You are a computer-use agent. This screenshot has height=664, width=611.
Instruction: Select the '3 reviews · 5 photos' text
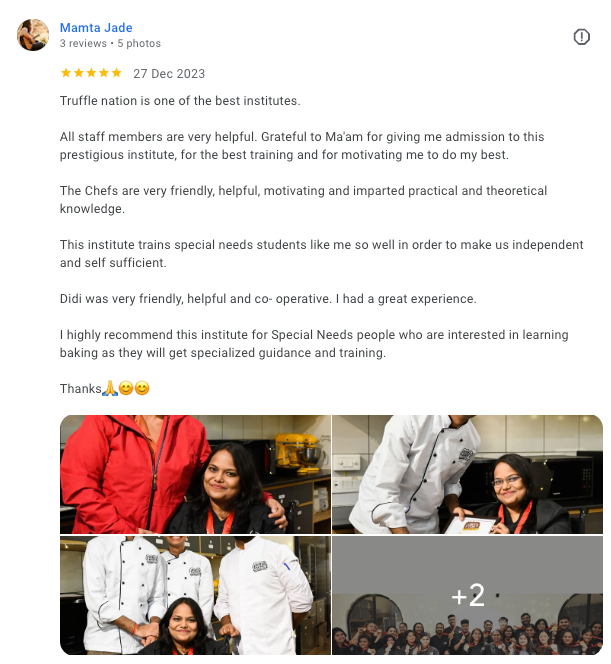110,43
